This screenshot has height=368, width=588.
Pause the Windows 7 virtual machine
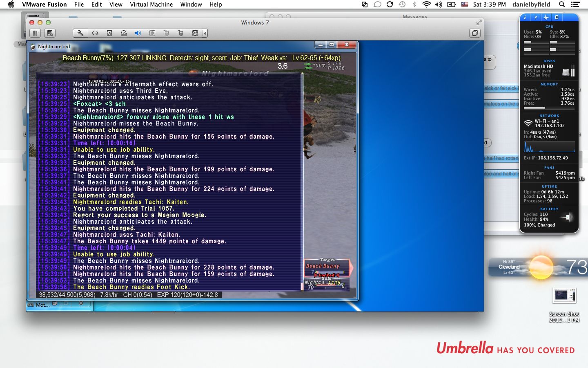tap(35, 33)
